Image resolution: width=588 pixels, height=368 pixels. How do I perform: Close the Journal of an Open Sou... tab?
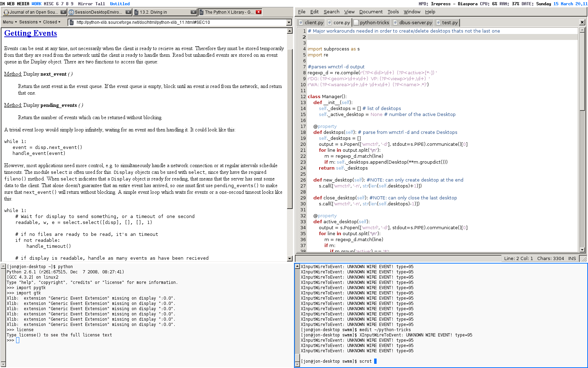pyautogui.click(x=63, y=12)
